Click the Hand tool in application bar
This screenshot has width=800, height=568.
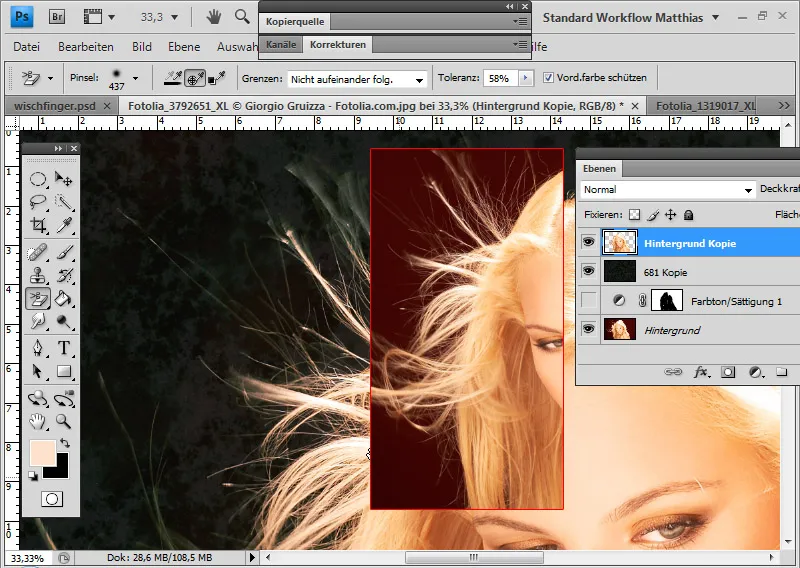pyautogui.click(x=214, y=17)
